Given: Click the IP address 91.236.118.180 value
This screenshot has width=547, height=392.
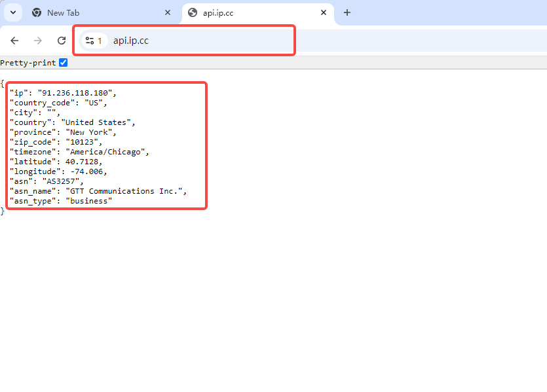Looking at the screenshot, I should click(75, 93).
